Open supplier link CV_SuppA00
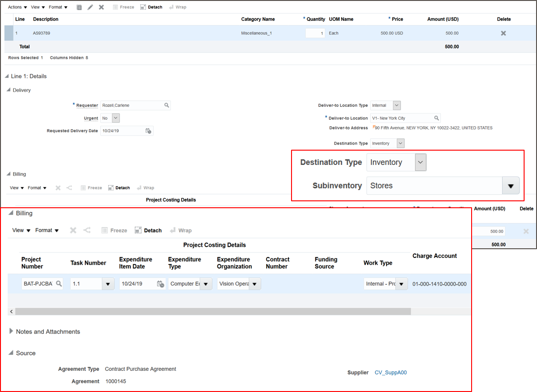Viewport: 537px width, 392px height. [391, 373]
